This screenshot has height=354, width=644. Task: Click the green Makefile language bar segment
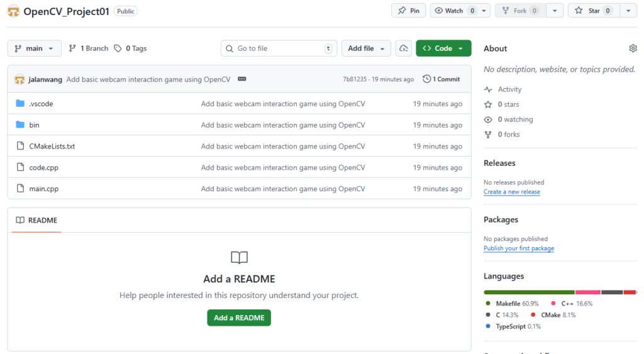pyautogui.click(x=529, y=292)
